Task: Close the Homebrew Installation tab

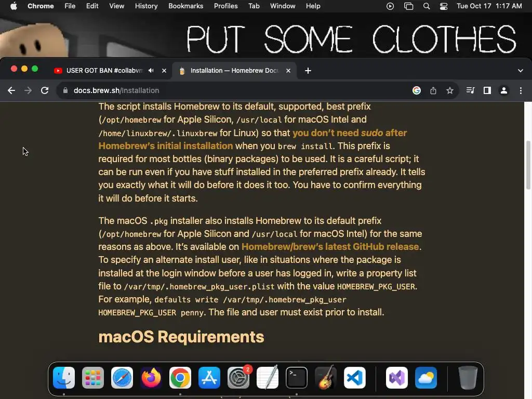Action: 288,71
